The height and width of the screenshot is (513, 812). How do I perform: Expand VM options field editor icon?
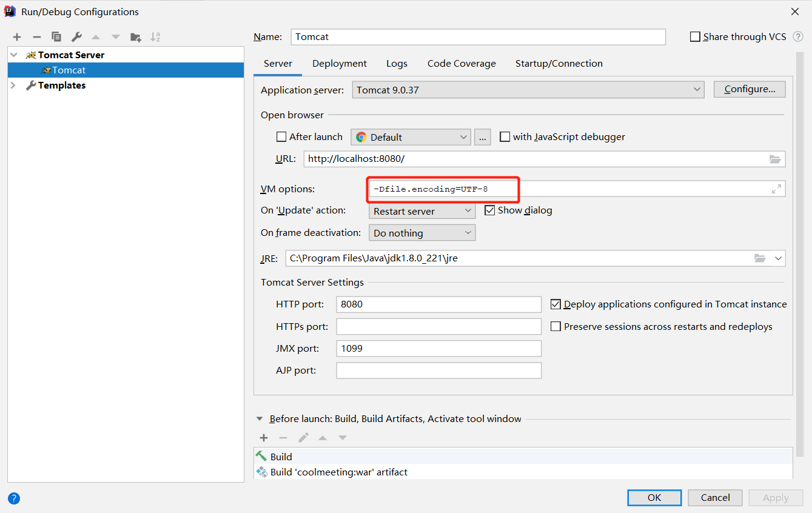pos(776,189)
